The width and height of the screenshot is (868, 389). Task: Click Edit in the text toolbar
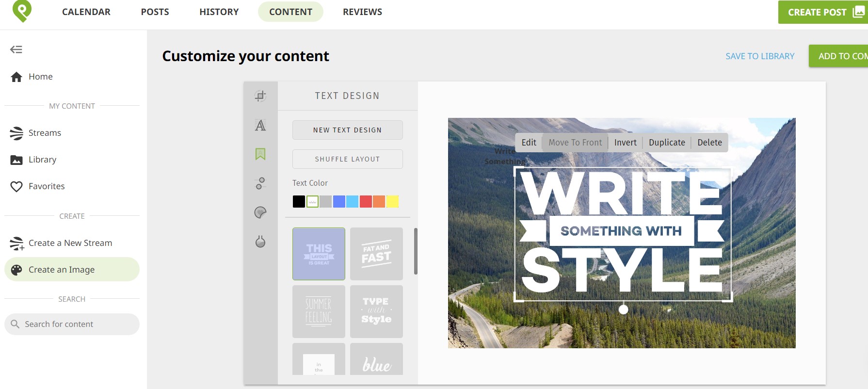coord(529,143)
